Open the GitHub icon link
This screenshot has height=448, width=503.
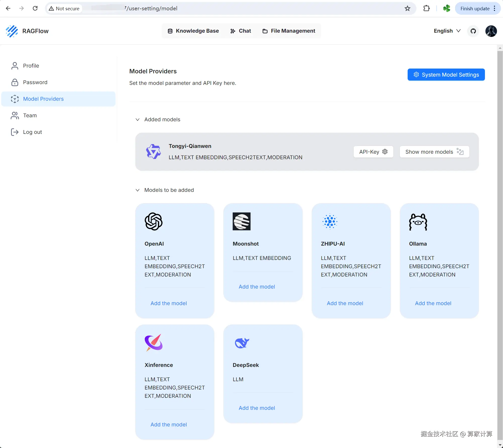coord(473,31)
